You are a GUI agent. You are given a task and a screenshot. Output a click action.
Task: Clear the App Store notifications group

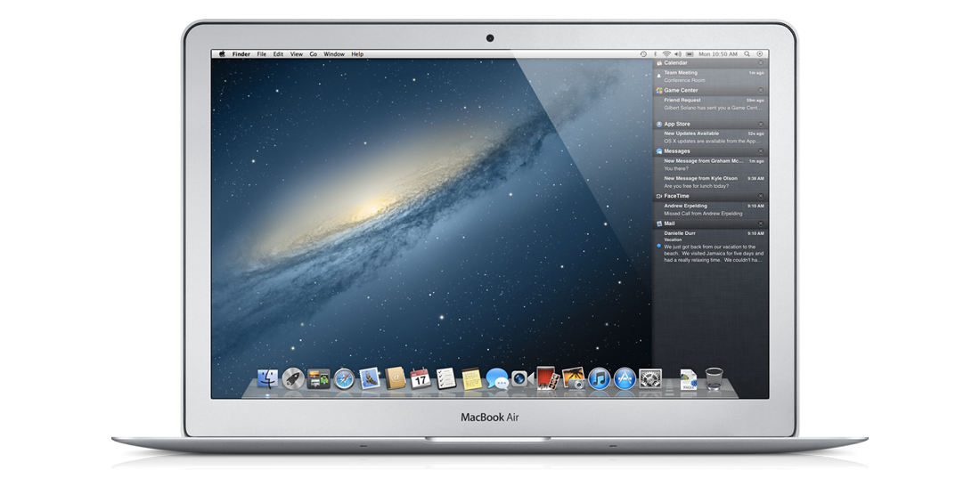(761, 125)
